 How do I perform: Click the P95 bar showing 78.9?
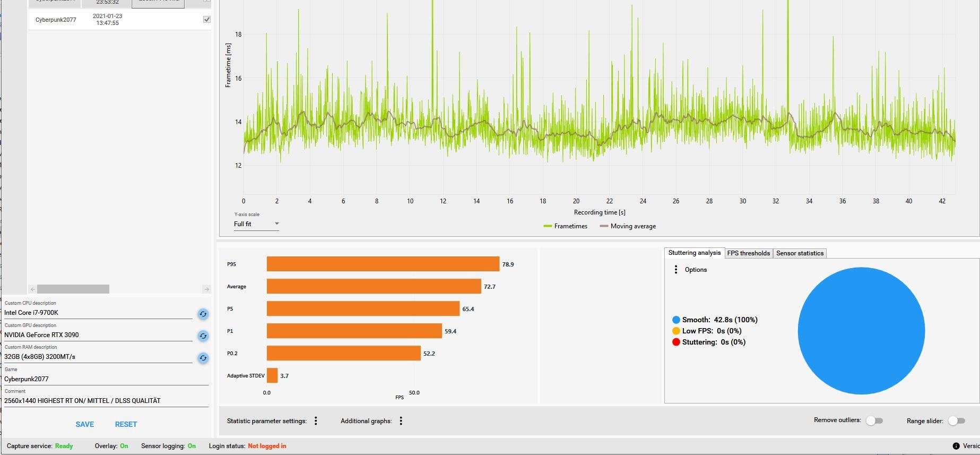[x=383, y=264]
